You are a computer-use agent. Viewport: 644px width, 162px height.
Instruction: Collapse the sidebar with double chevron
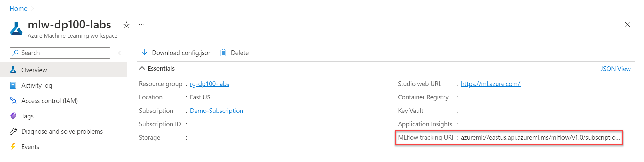tap(119, 53)
